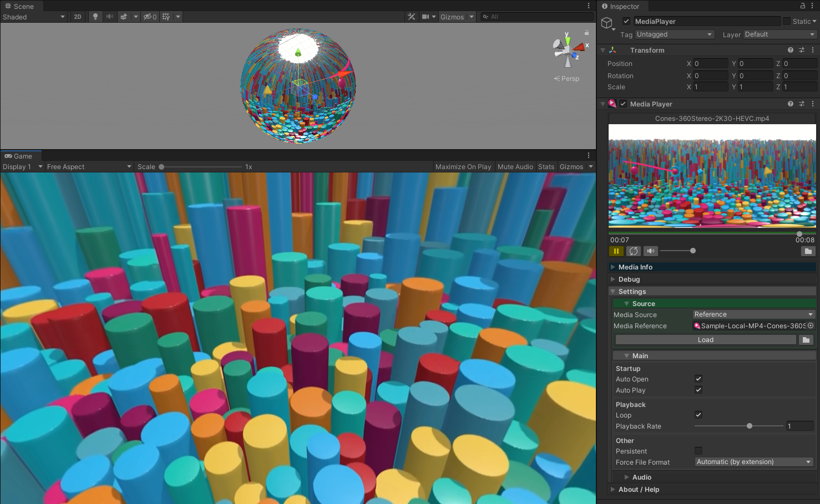Browse media folder icon beside volume
Image resolution: width=820 pixels, height=504 pixels.
pos(808,251)
